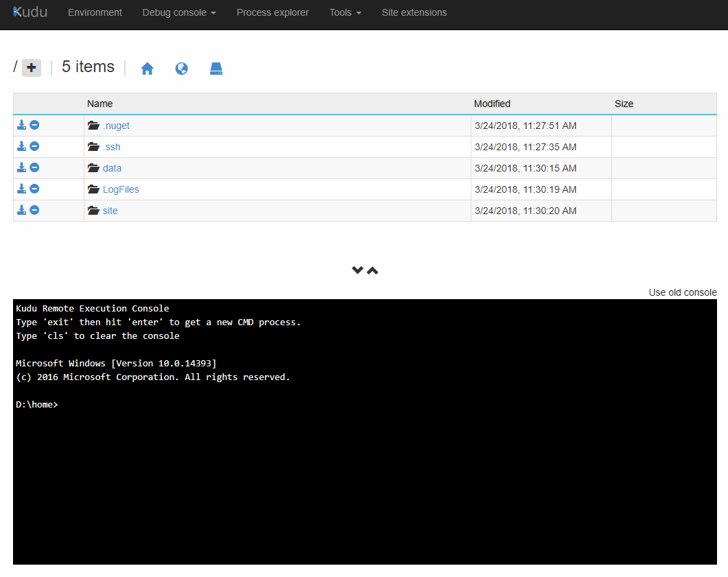728x577 pixels.
Task: Download the .ssh folder
Action: (21, 146)
